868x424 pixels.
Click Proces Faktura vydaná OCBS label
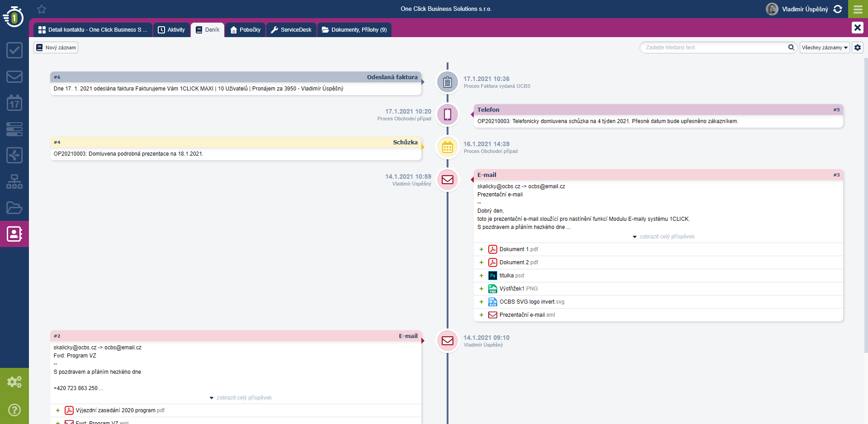click(x=497, y=86)
